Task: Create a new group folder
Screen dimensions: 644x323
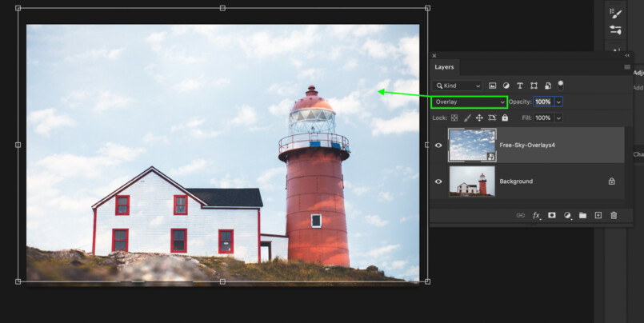Action: pos(582,216)
